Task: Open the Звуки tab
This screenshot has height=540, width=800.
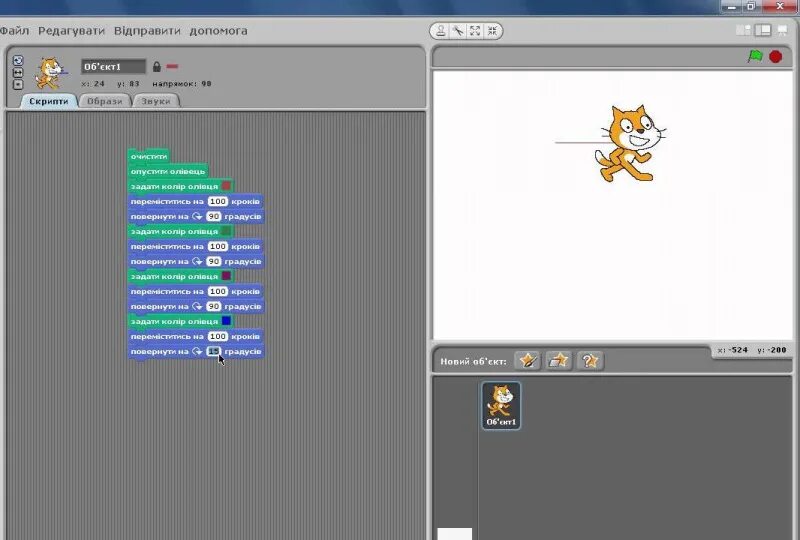Action: (x=156, y=101)
